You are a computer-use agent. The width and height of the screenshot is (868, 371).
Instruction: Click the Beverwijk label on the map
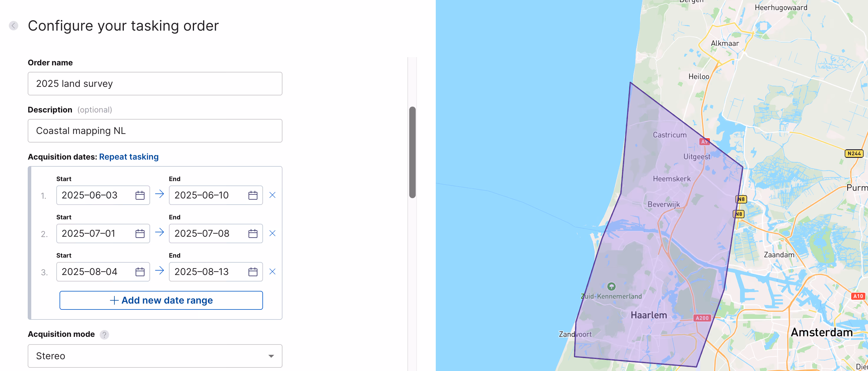[663, 205]
